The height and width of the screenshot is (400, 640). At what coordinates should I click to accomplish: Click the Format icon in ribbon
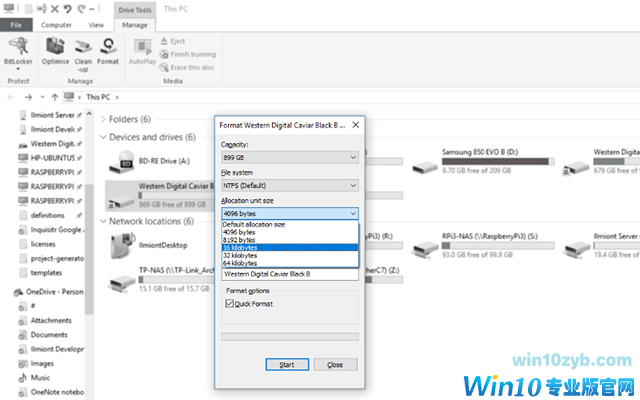pyautogui.click(x=107, y=46)
